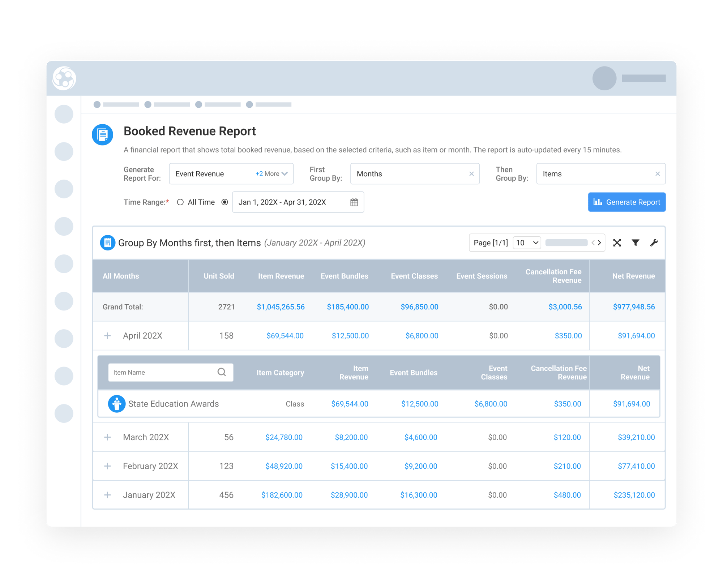This screenshot has width=723, height=588.
Task: Select the custom date range radio button
Action: (225, 202)
